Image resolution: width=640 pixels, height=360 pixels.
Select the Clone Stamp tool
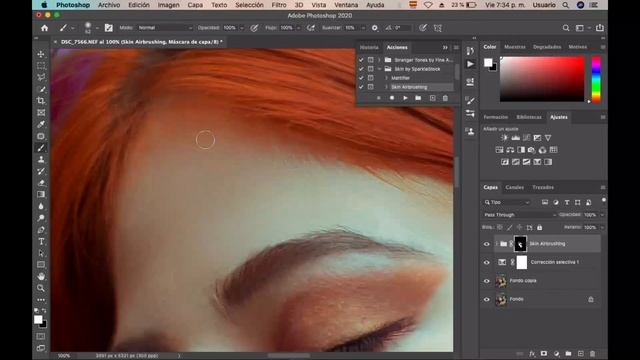coord(41,160)
